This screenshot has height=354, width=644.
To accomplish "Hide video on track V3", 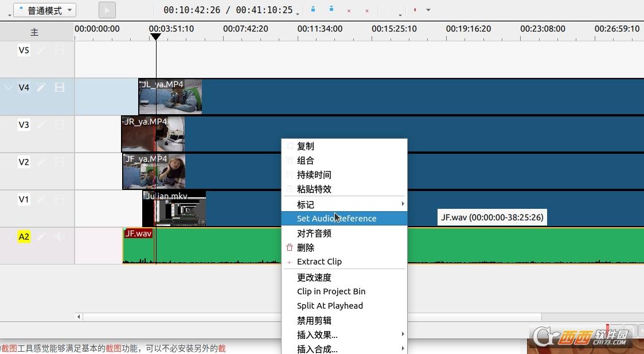I will click(x=60, y=125).
